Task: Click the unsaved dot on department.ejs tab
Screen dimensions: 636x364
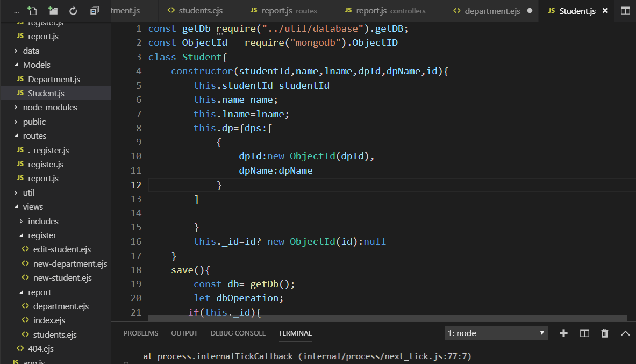Action: tap(530, 11)
